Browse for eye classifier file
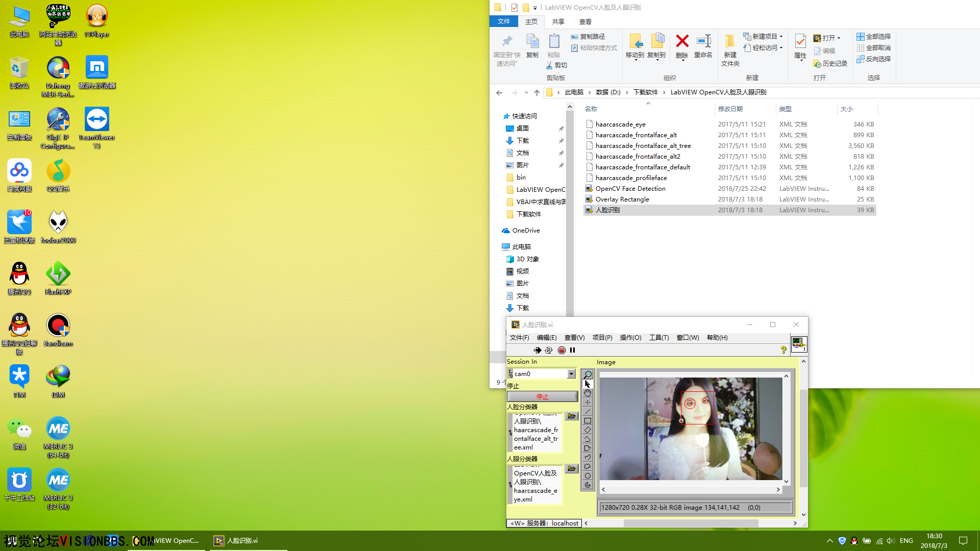 (x=572, y=468)
